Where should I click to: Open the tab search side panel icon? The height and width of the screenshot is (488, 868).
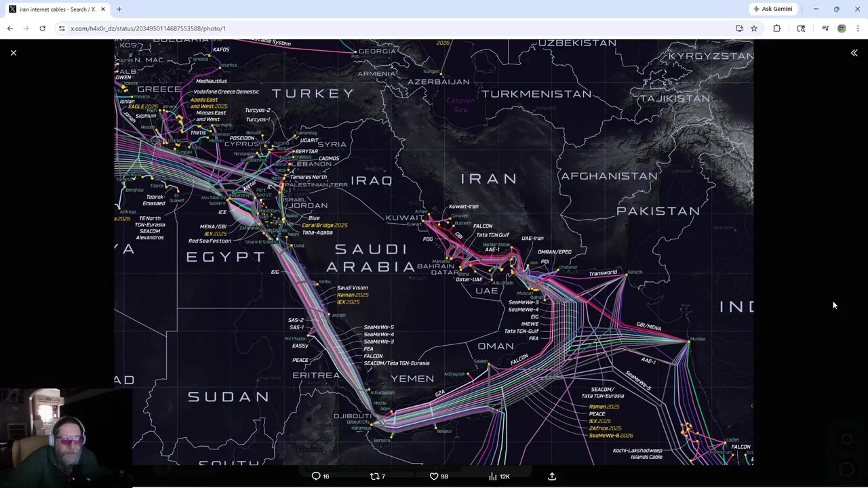pyautogui.click(x=801, y=28)
